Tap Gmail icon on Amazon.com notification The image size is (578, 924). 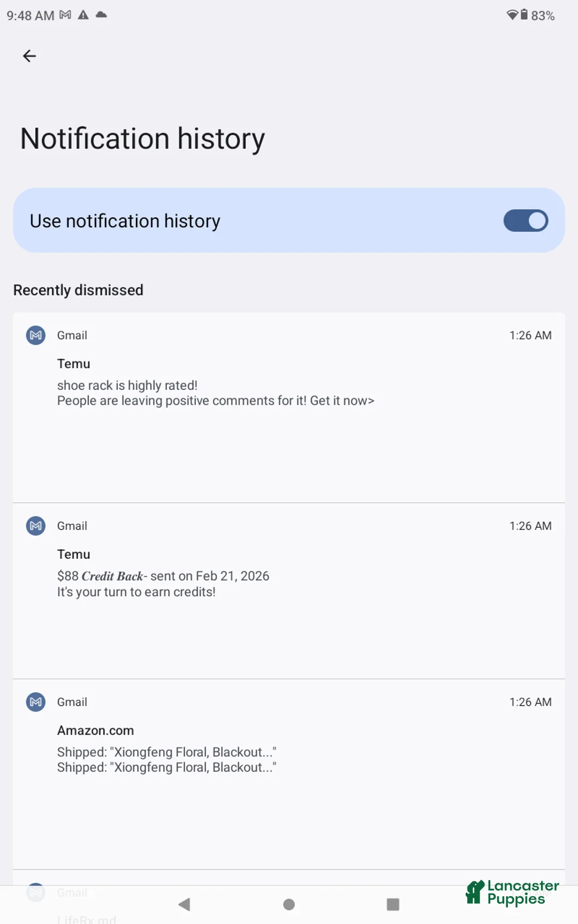36,702
